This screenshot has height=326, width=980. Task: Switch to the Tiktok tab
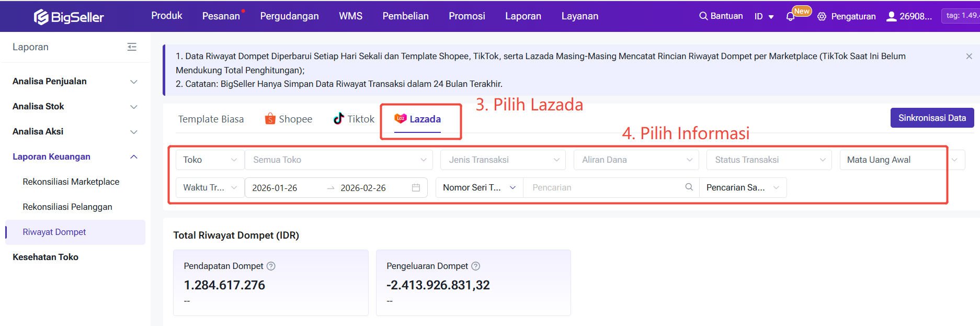pyautogui.click(x=354, y=119)
